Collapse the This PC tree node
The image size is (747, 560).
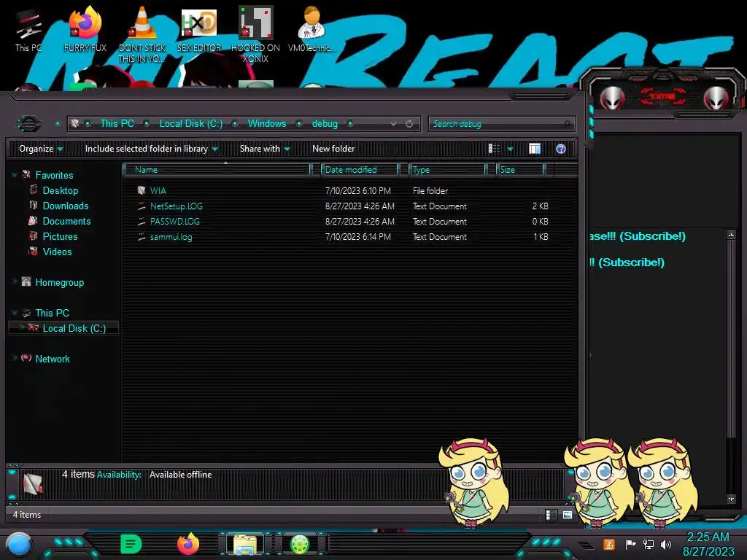[x=15, y=313]
